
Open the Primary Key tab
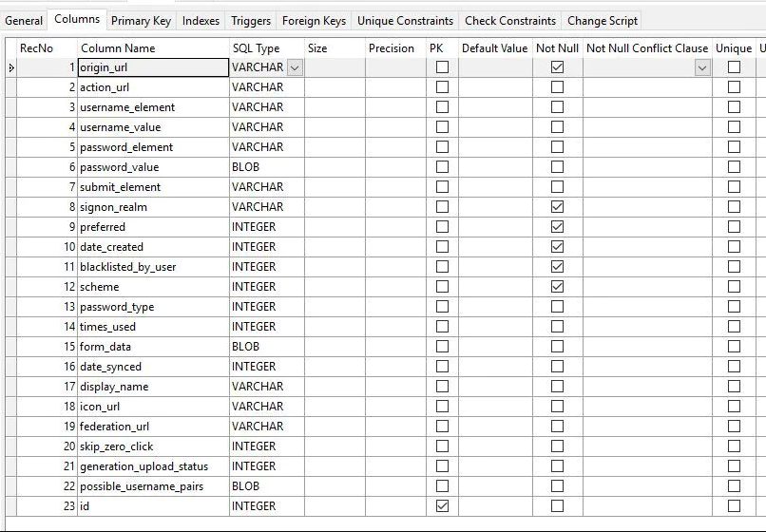pyautogui.click(x=141, y=20)
